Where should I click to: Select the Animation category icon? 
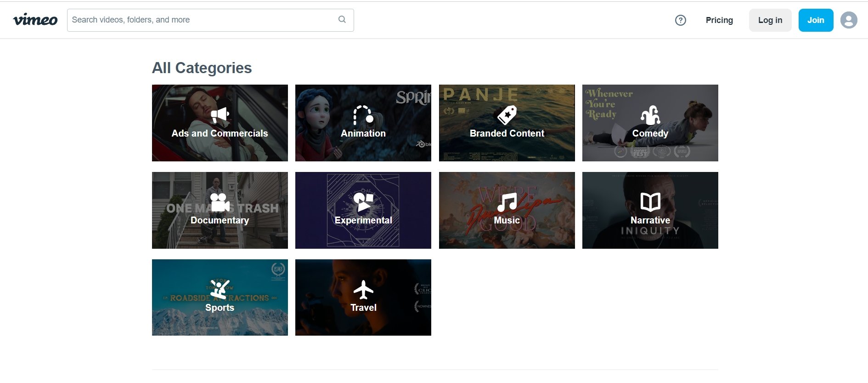363,115
